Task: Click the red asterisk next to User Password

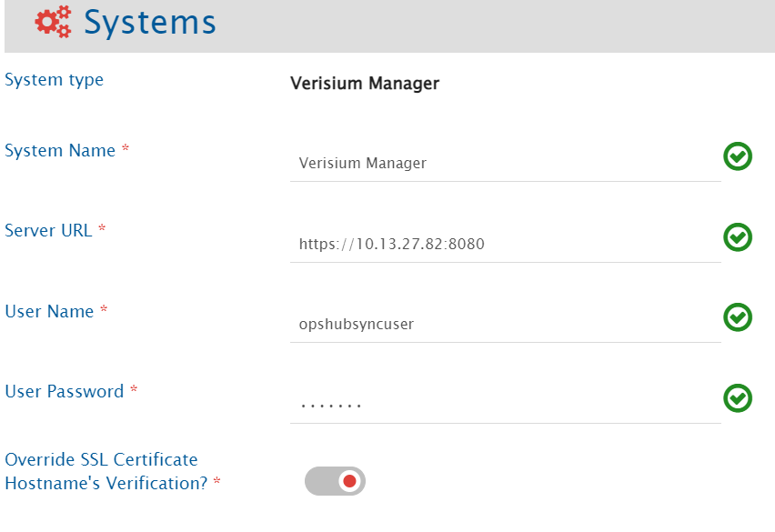Action: [134, 390]
